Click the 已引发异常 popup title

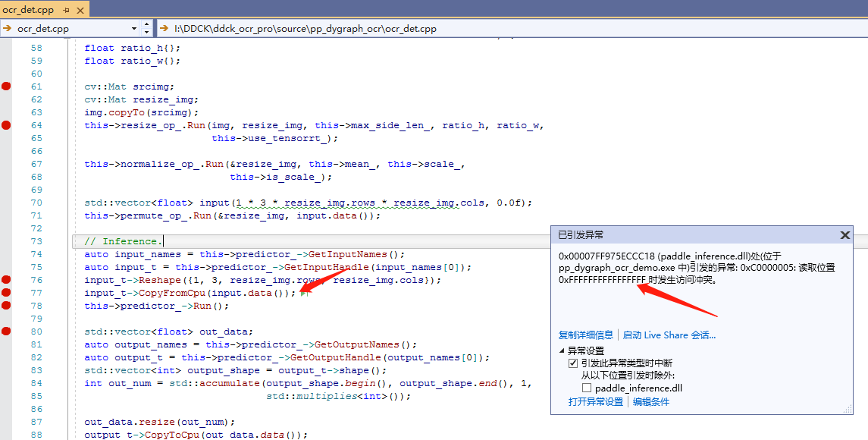click(581, 235)
